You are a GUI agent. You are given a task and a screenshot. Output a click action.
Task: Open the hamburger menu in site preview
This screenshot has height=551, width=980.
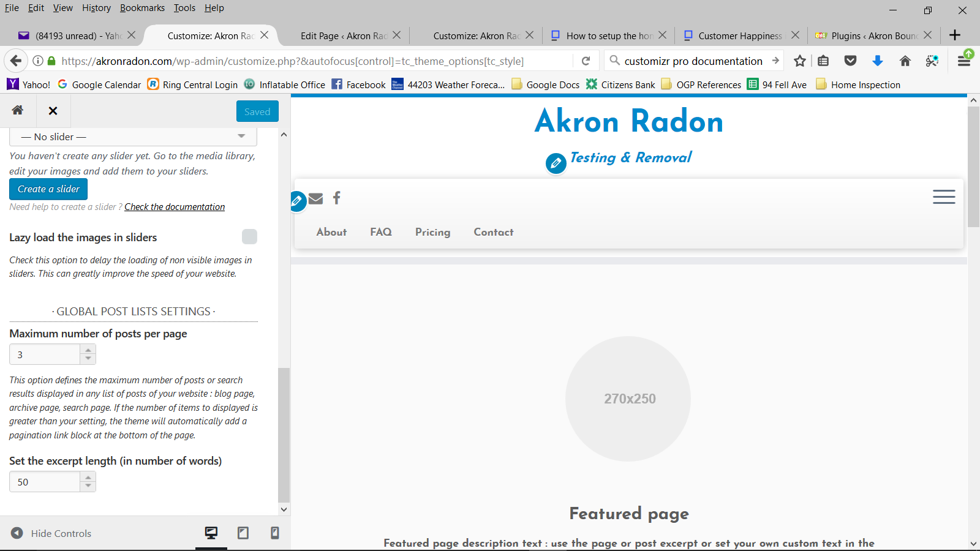(x=943, y=197)
